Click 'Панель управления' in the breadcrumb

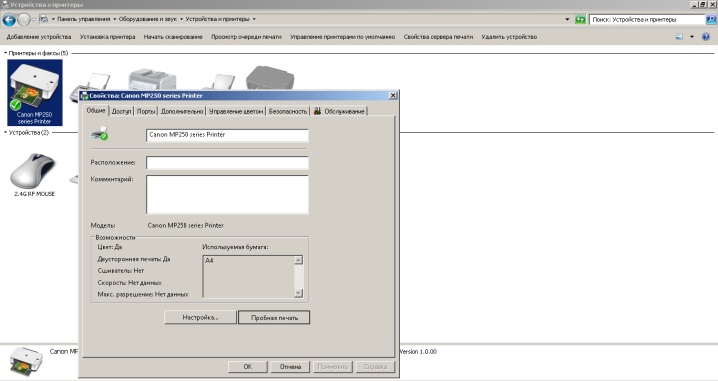click(83, 19)
